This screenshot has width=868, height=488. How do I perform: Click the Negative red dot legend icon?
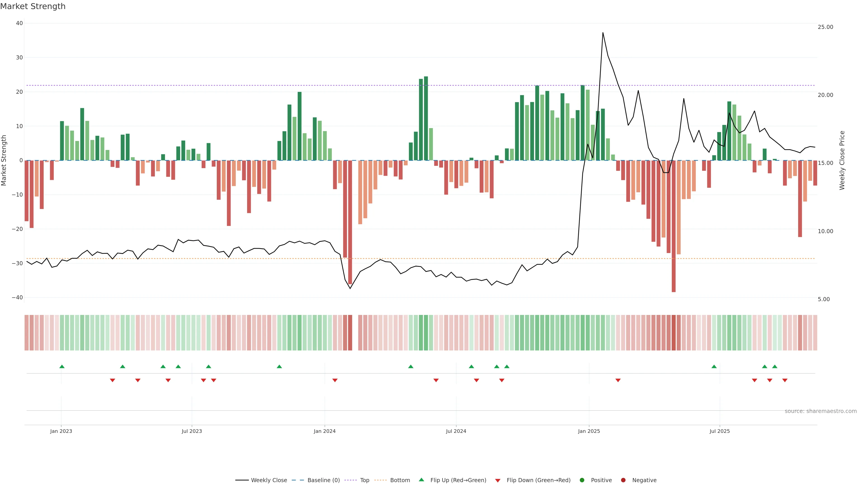pos(623,480)
